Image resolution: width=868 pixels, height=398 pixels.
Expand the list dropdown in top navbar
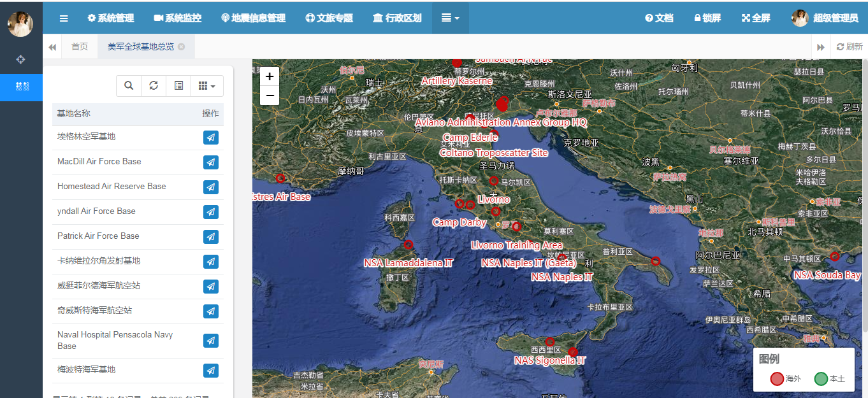(450, 18)
